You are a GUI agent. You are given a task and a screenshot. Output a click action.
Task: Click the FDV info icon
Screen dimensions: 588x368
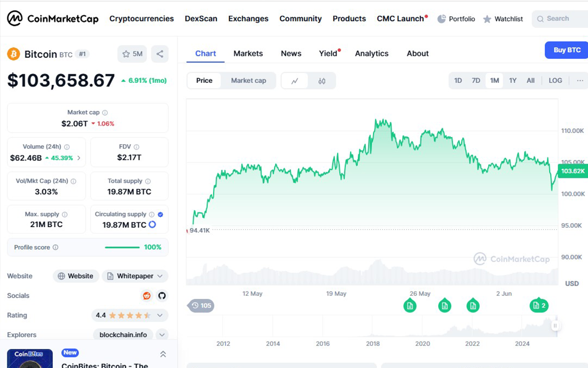pos(137,147)
